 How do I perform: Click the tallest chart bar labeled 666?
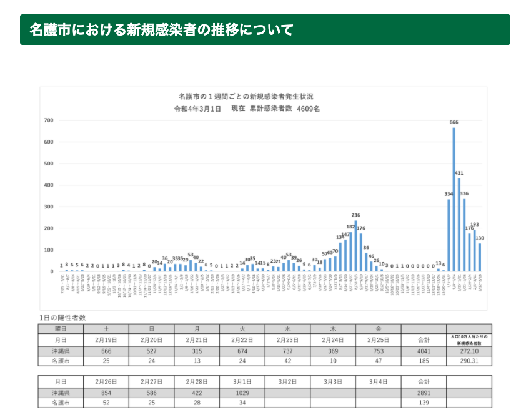pyautogui.click(x=454, y=200)
